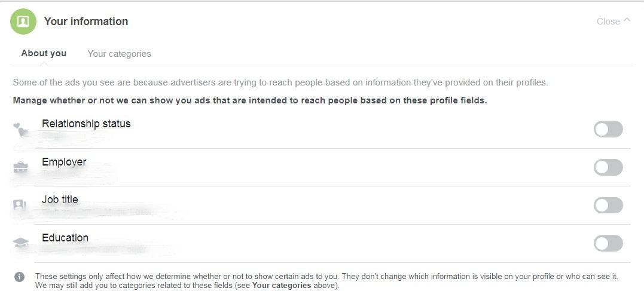Toggle the Relationship status ad switch
Image resolution: width=644 pixels, height=291 pixels.
(x=608, y=129)
